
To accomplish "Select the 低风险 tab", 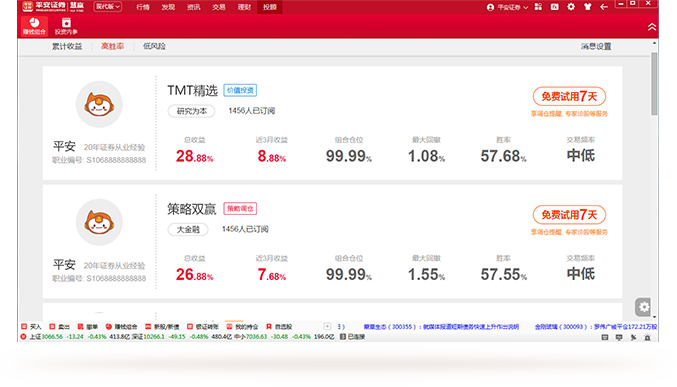I will 154,46.
